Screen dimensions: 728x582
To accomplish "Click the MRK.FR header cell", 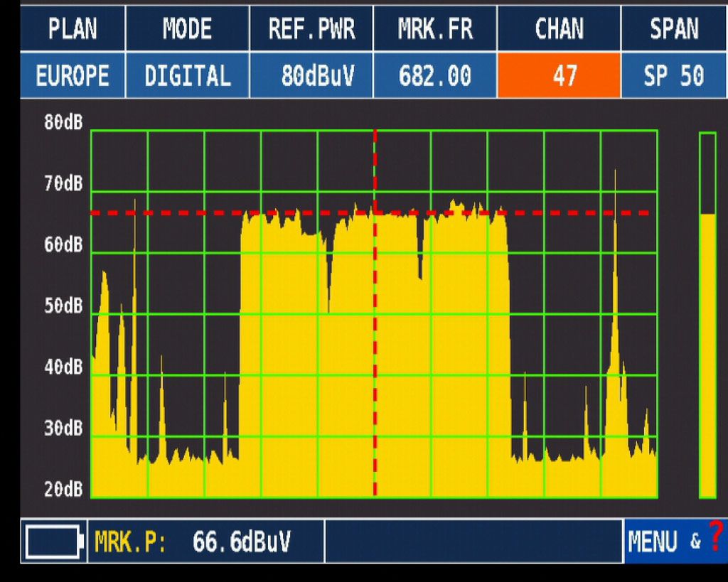I will tap(434, 29).
